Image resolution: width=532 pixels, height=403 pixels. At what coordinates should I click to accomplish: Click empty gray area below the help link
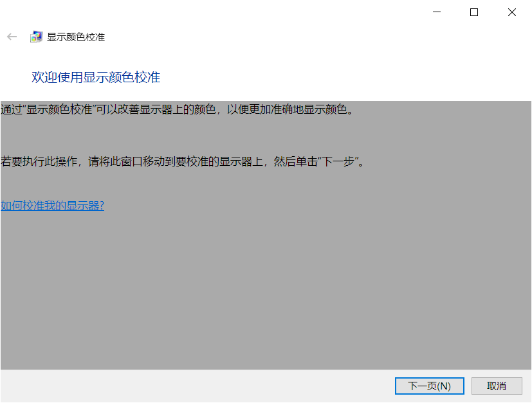[x=257, y=289]
